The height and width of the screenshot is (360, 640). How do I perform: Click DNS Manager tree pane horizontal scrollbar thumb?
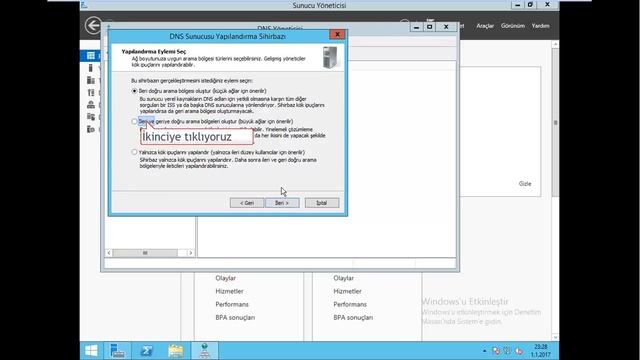[145, 253]
